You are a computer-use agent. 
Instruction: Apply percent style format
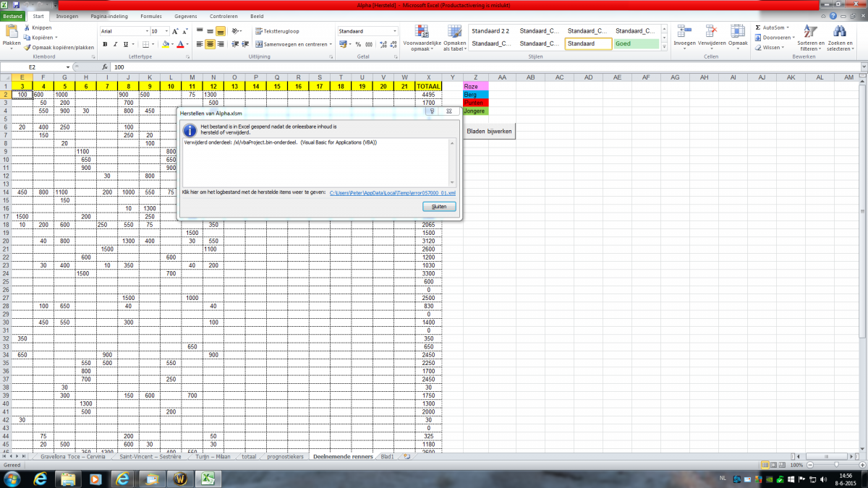point(358,44)
